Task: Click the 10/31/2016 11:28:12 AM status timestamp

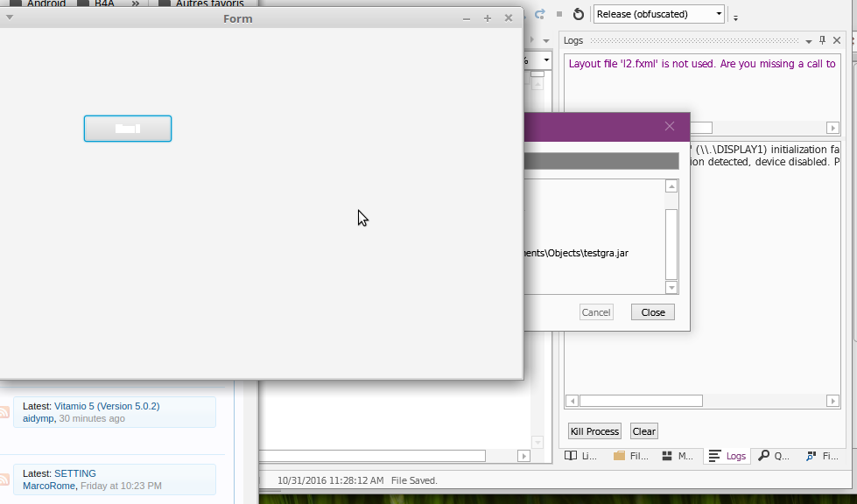Action: point(331,480)
